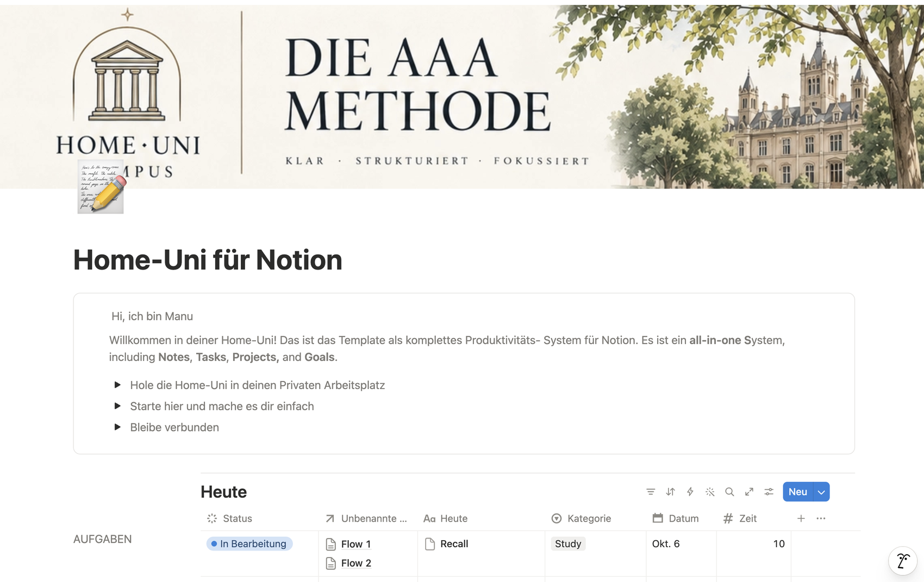The image size is (924, 582).
Task: Click the 'Hi, ich bin Manu' text
Action: 152,316
